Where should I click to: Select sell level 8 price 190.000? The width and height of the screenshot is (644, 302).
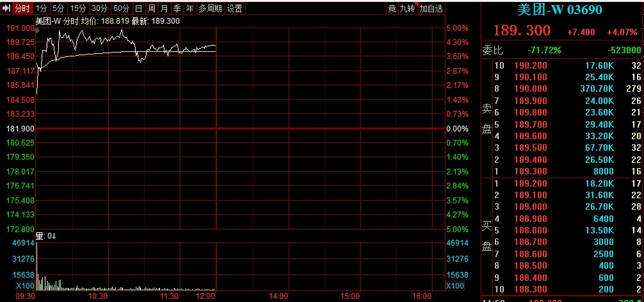click(531, 88)
